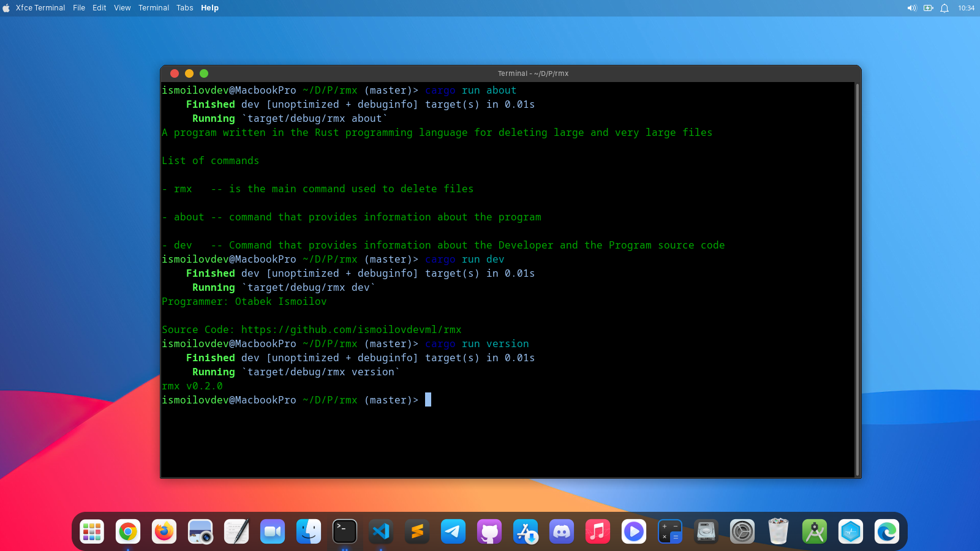Image resolution: width=980 pixels, height=551 pixels.
Task: Click 'Running `target/debug/rmx version`' line
Action: click(x=296, y=372)
